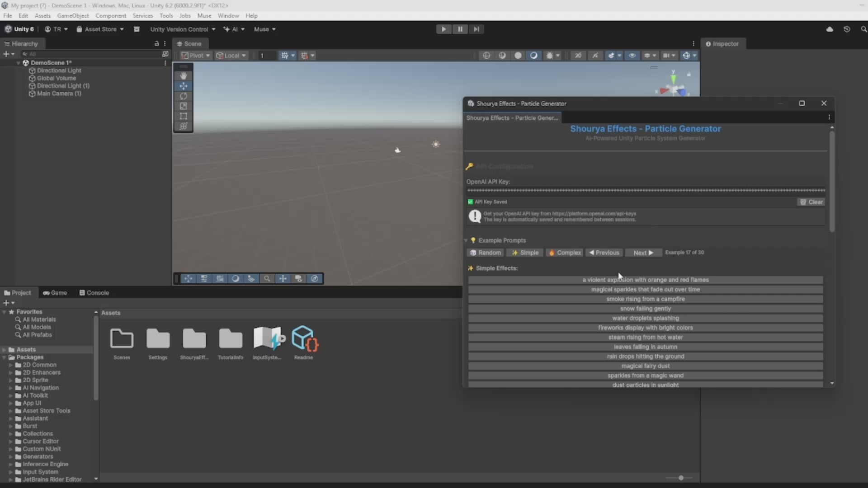Open the Window menu

point(228,15)
